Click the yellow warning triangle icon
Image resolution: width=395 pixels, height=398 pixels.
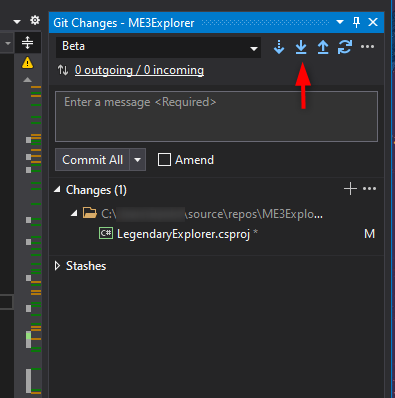coord(27,63)
